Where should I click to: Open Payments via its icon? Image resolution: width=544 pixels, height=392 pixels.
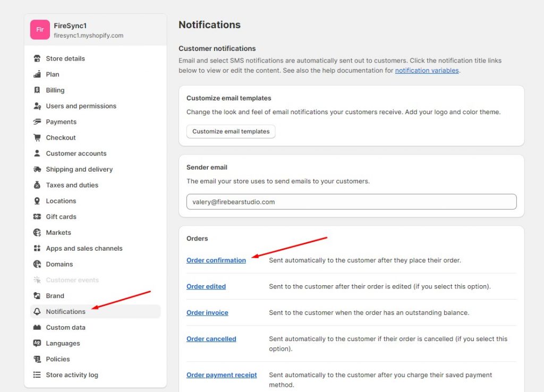click(x=37, y=122)
